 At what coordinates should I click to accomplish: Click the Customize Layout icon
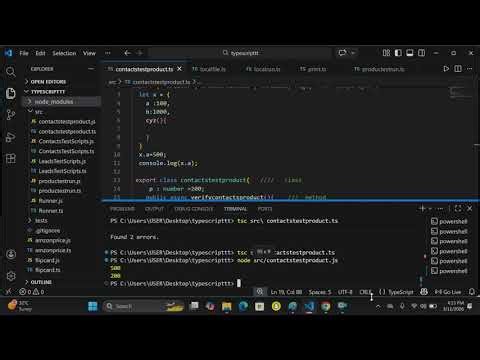(x=386, y=53)
